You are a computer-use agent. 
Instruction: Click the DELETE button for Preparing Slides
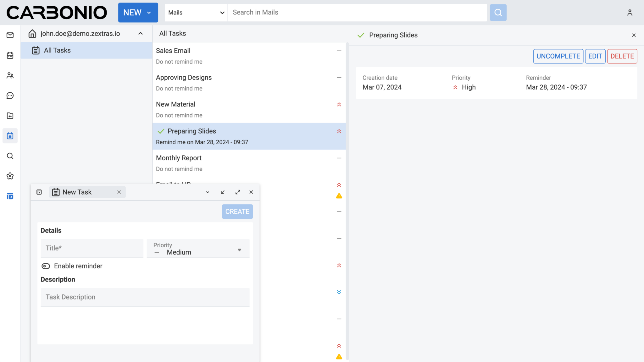click(622, 56)
